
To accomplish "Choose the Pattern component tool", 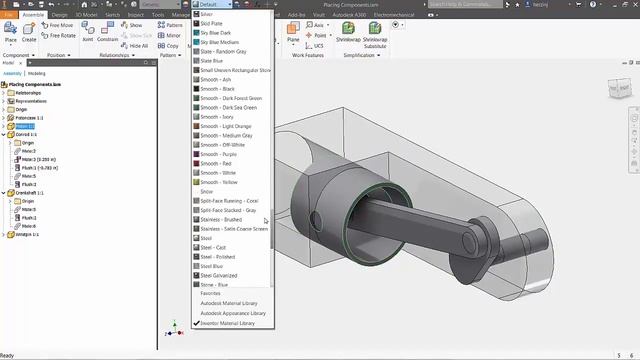I will coord(170,25).
